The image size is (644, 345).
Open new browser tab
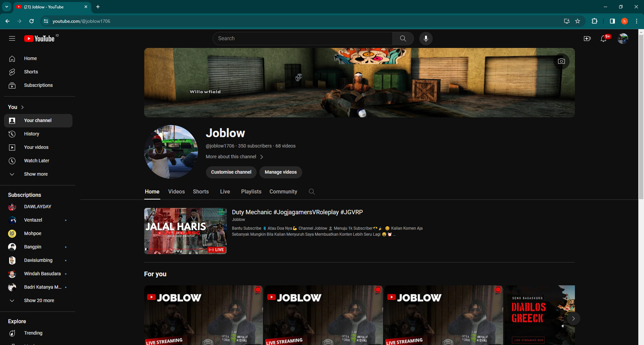(98, 7)
